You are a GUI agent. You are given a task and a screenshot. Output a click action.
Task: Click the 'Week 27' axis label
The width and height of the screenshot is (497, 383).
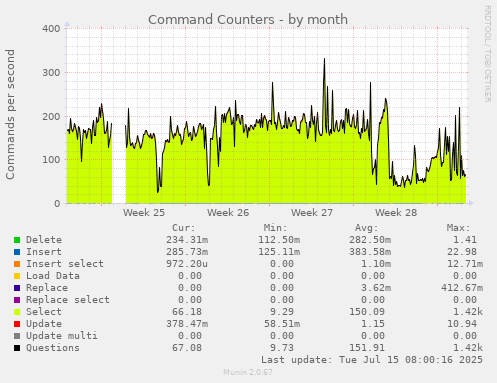pos(312,213)
